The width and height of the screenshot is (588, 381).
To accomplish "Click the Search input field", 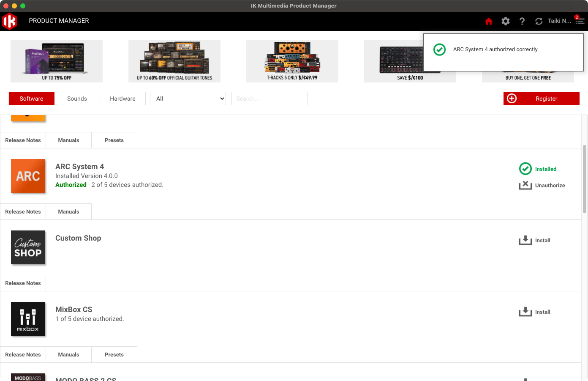I will tap(269, 99).
